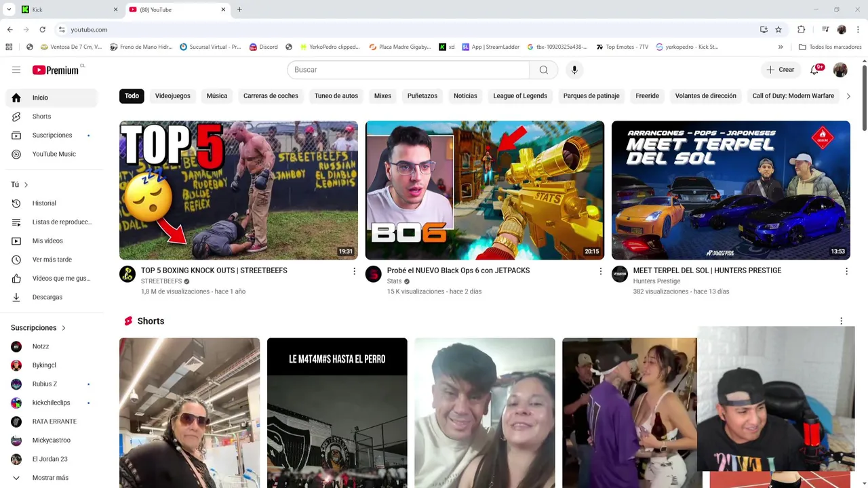This screenshot has width=868, height=488.
Task: Select the Música filter chip
Action: (x=217, y=96)
